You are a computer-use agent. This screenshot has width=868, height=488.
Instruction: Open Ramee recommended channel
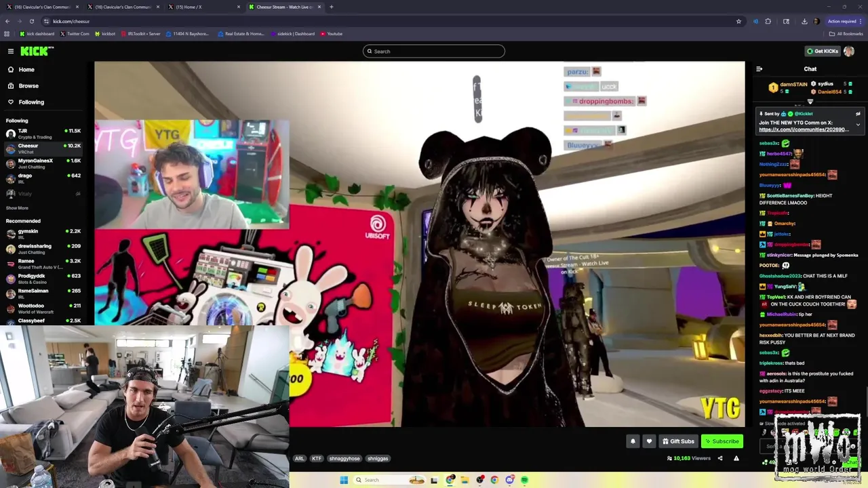click(x=43, y=263)
